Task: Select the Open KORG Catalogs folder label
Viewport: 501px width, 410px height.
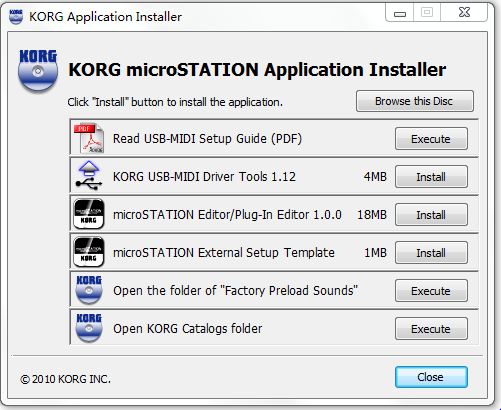Action: tap(188, 329)
